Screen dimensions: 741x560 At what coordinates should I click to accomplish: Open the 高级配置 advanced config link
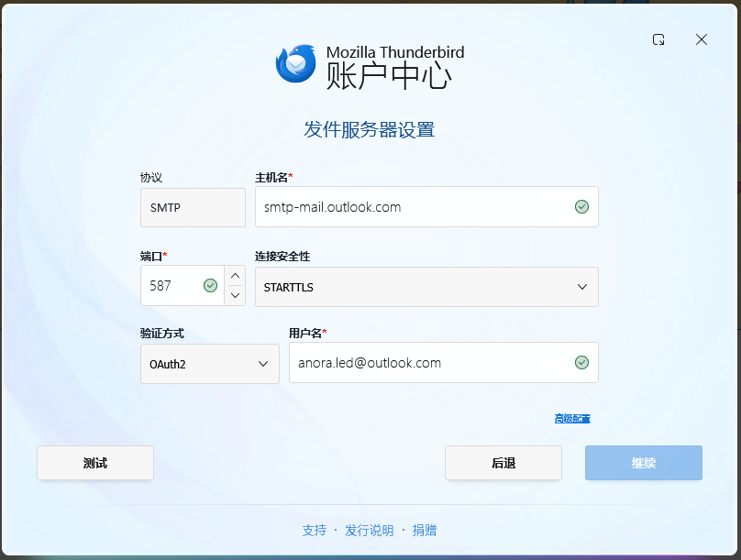coord(572,419)
